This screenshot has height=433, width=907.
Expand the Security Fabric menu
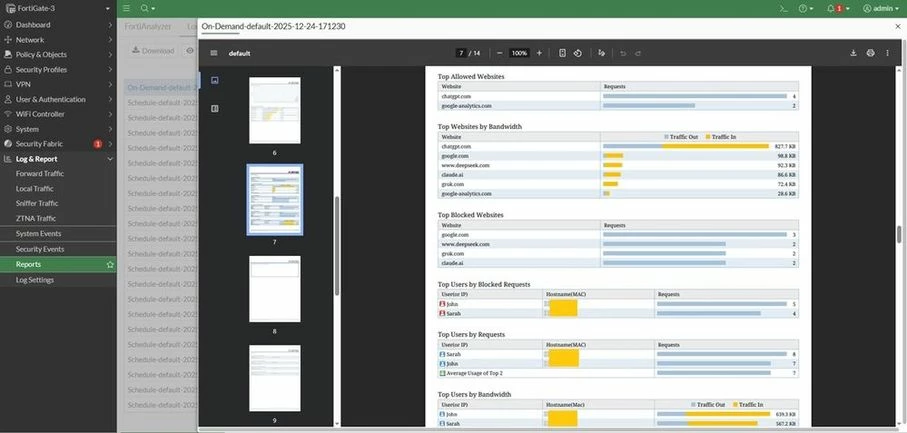tap(58, 144)
